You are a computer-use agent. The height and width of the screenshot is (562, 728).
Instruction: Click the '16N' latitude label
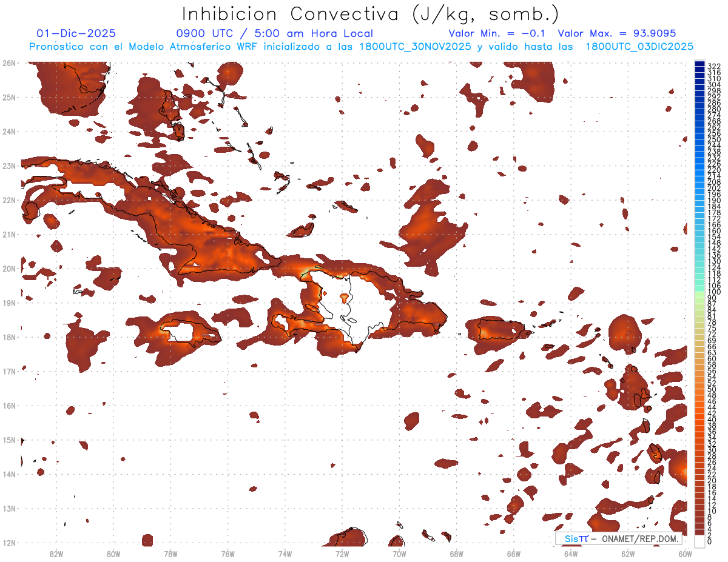tap(9, 406)
